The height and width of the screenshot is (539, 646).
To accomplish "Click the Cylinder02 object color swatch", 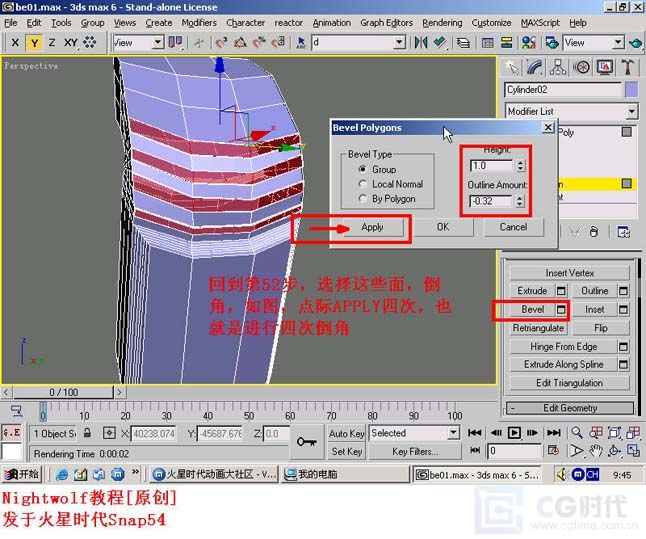I will click(631, 90).
